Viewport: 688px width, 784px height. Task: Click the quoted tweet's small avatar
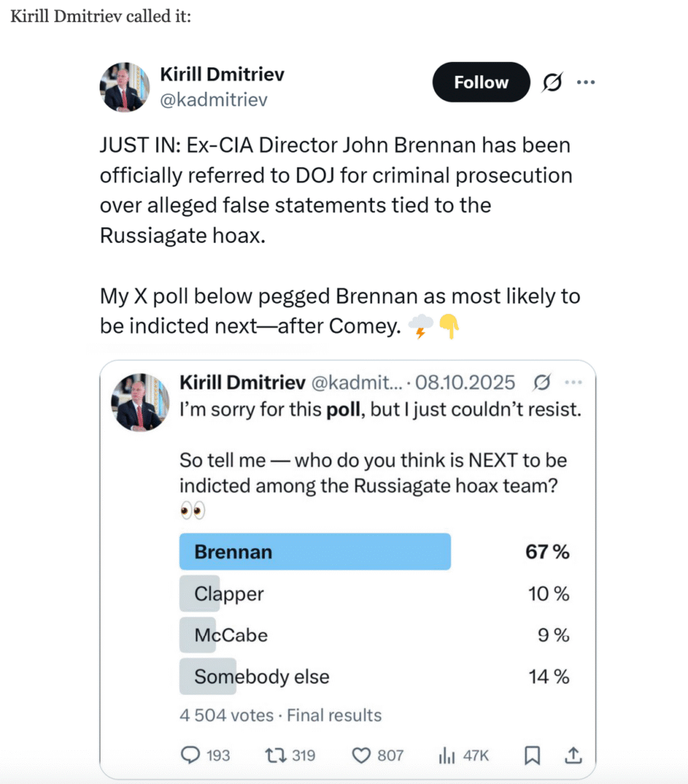pyautogui.click(x=141, y=402)
